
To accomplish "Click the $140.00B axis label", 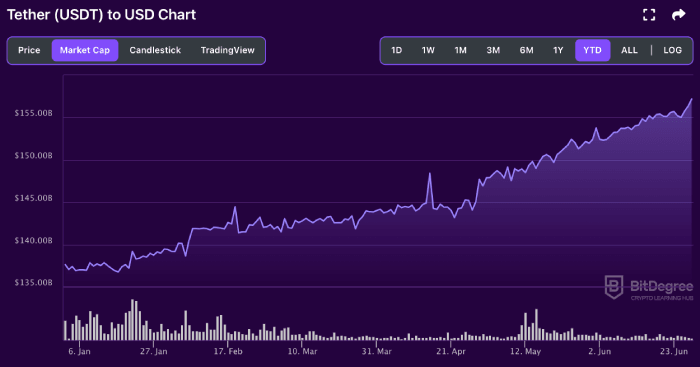I will click(33, 241).
